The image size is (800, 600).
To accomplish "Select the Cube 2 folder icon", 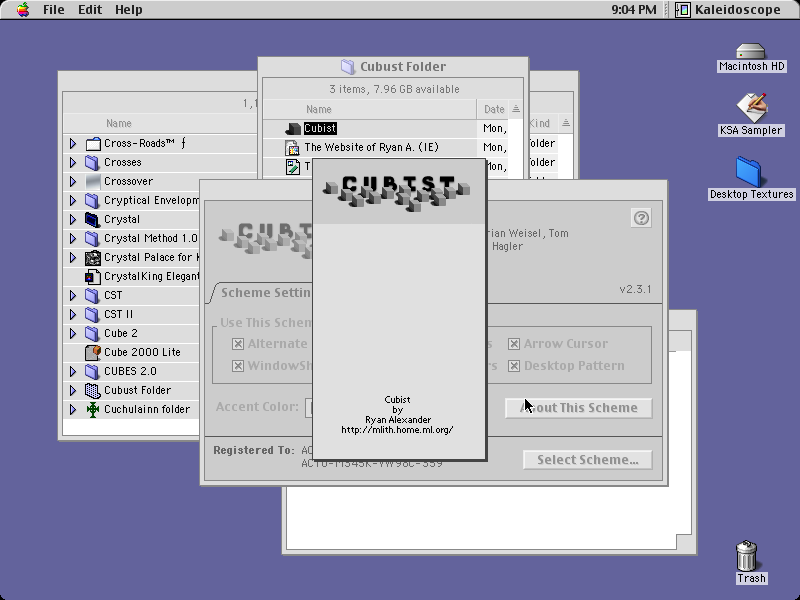I will coord(92,333).
